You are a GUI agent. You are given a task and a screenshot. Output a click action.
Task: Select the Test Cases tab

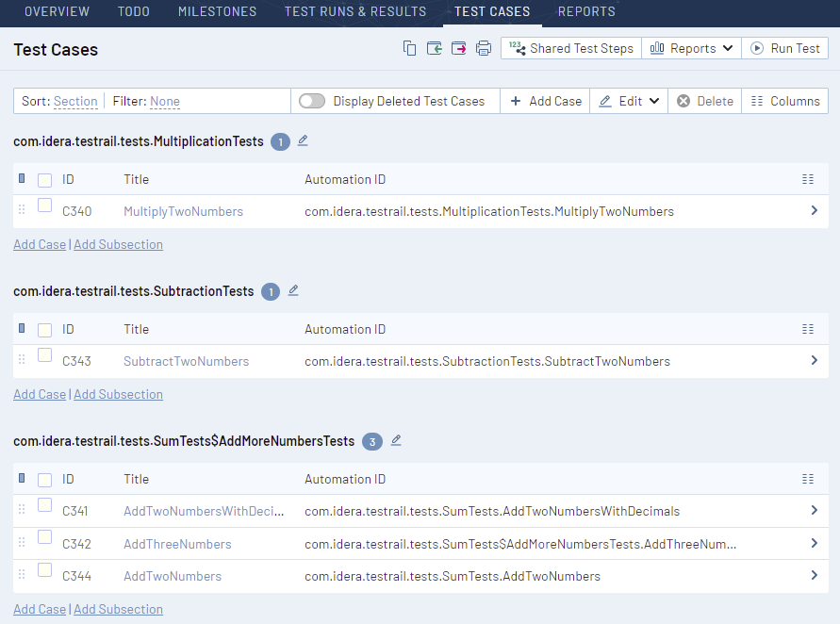coord(492,12)
